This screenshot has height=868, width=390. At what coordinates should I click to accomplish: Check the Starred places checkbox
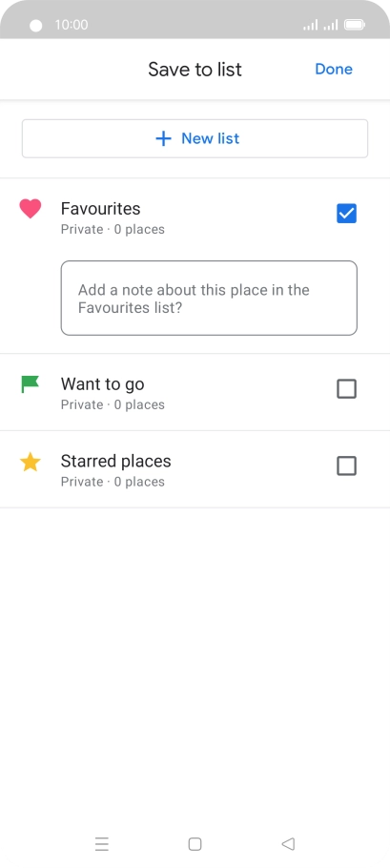click(346, 466)
